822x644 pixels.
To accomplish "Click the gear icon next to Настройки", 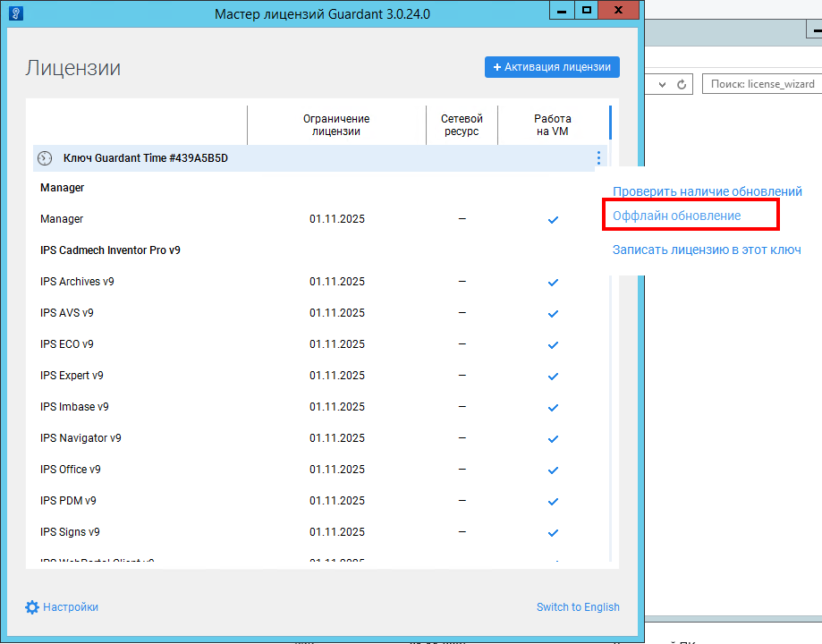I will (x=32, y=607).
